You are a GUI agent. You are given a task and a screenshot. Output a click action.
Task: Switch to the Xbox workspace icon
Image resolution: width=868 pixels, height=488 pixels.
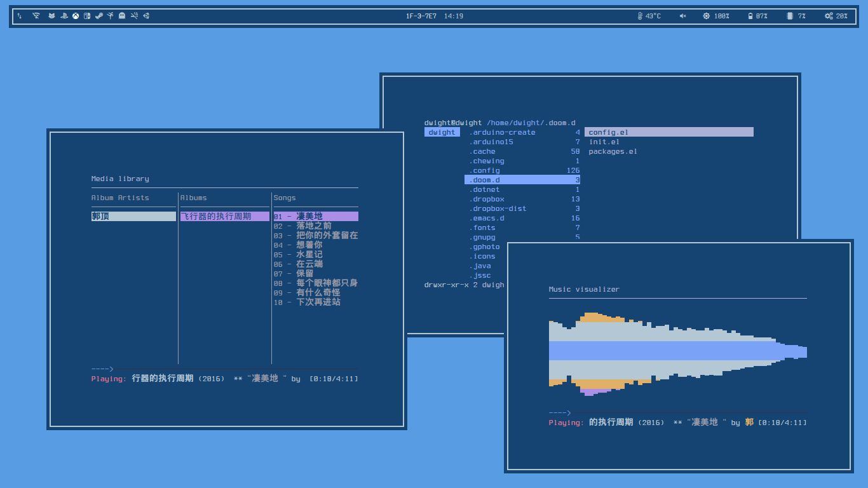tap(76, 16)
